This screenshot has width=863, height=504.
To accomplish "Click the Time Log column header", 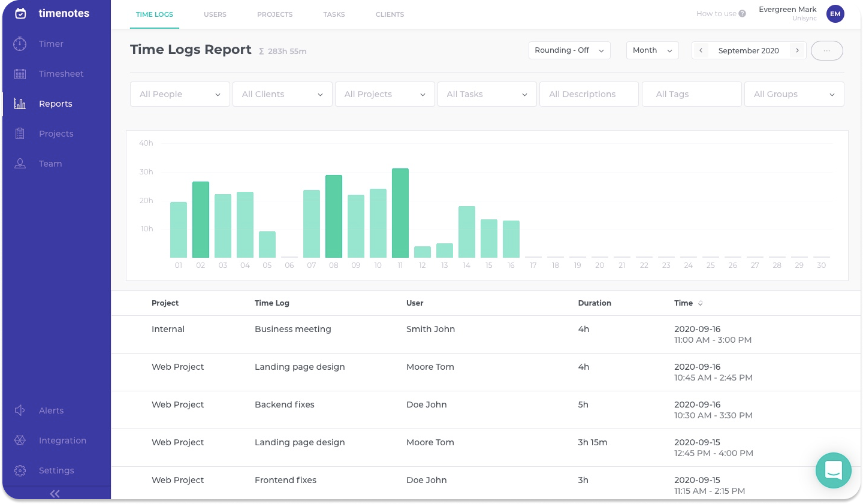I will [272, 303].
